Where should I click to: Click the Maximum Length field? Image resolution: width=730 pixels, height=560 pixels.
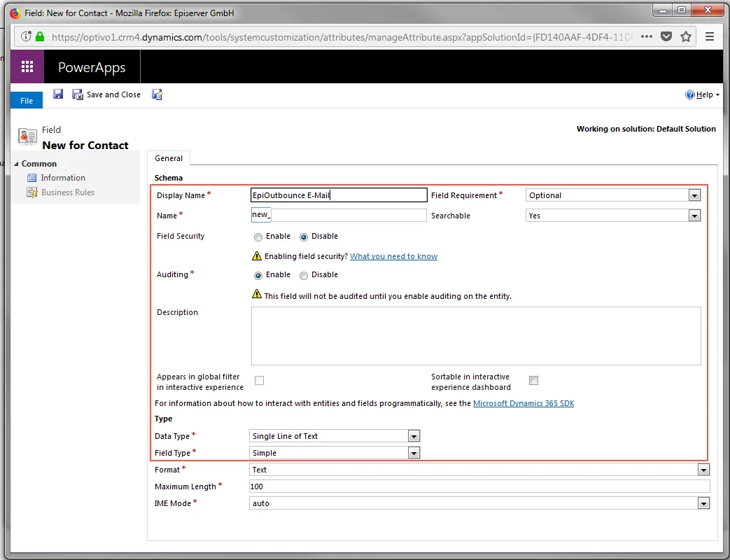479,486
